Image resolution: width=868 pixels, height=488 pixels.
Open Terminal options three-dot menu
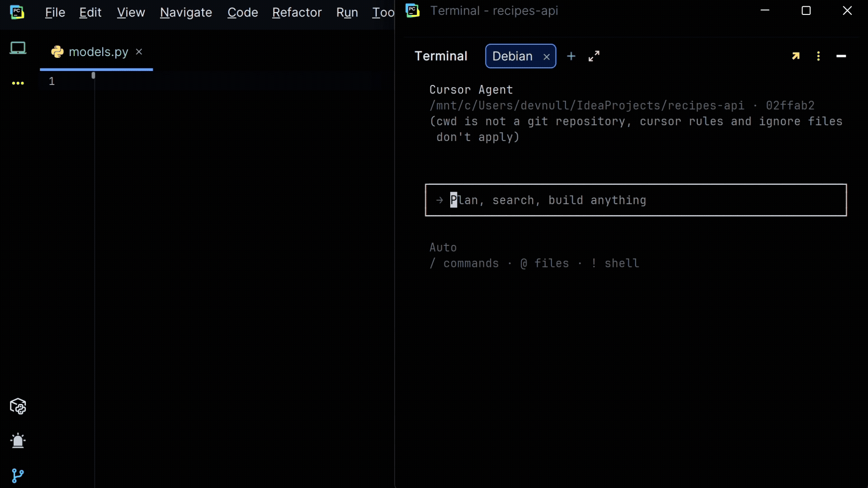818,56
